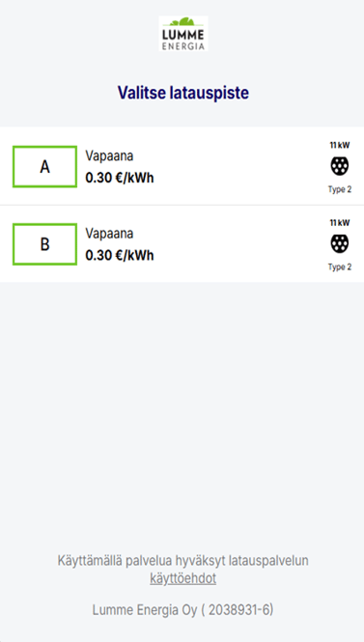The width and height of the screenshot is (364, 642).
Task: Click Type 2 connector icon for point A
Action: point(340,166)
